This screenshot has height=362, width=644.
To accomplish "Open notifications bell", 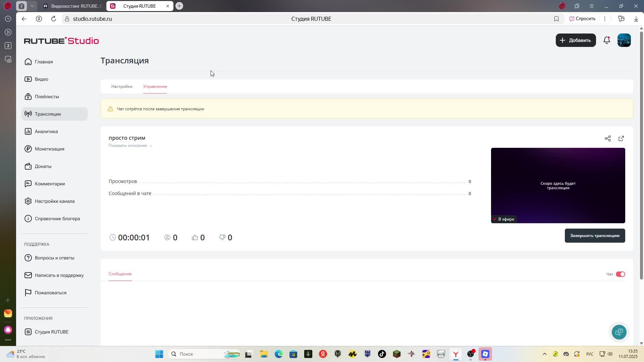I will [606, 40].
